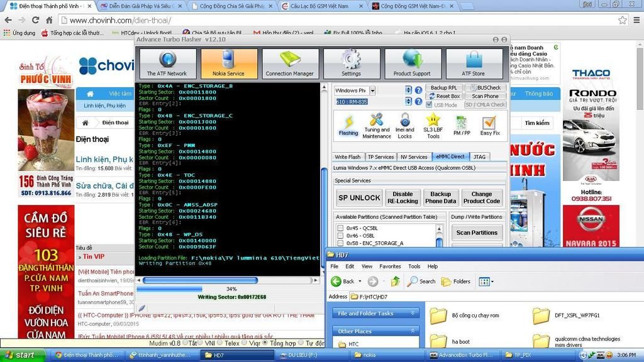The width and height of the screenshot is (644, 362).
Task: Switch to the NV Services tab
Action: [x=414, y=156]
